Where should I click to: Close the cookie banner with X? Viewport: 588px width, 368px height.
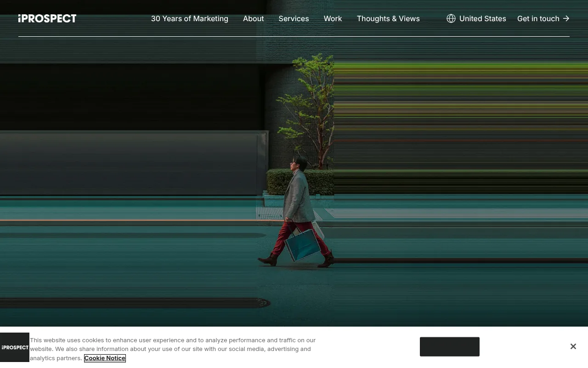click(573, 346)
